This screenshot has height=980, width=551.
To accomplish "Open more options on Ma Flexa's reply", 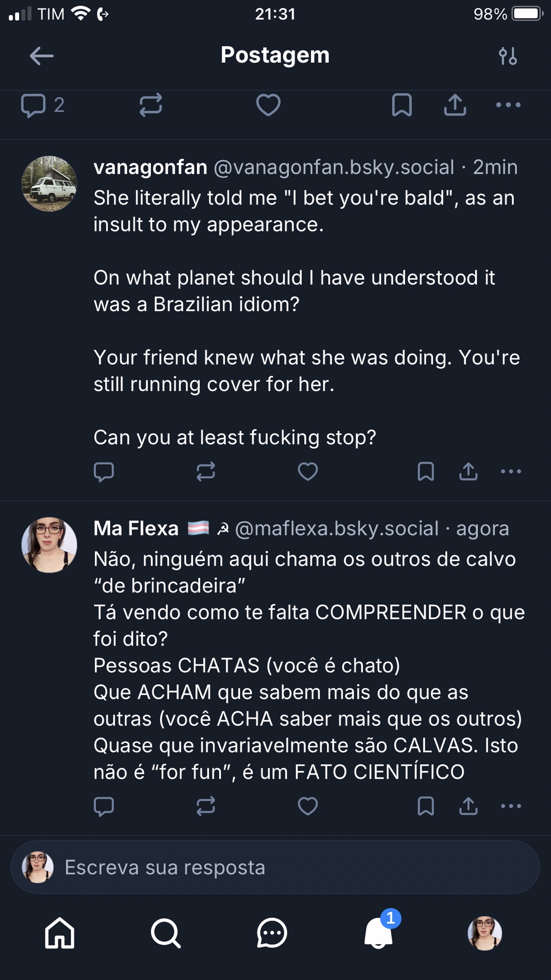I will (x=511, y=806).
